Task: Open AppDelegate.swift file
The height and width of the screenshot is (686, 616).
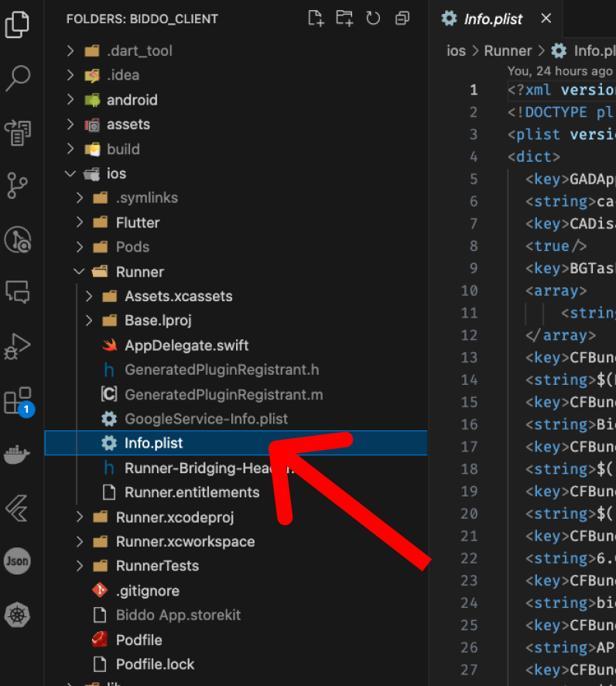Action: (x=187, y=345)
